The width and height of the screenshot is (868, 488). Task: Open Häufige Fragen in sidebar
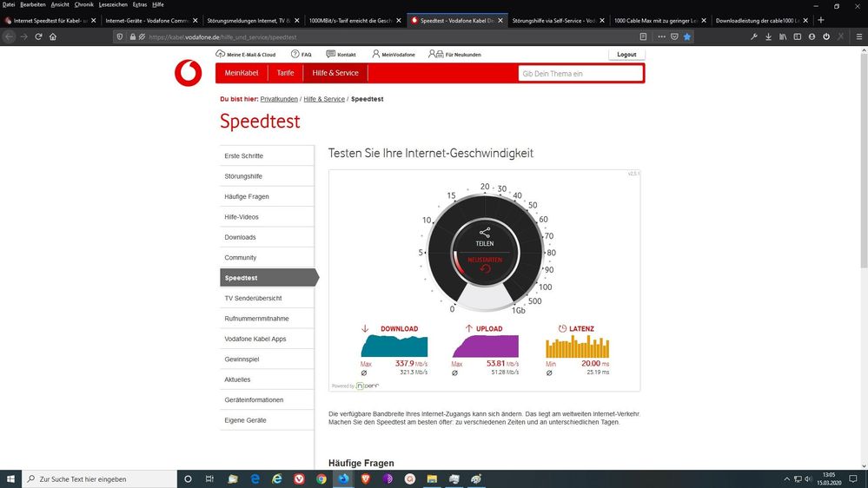(267, 196)
